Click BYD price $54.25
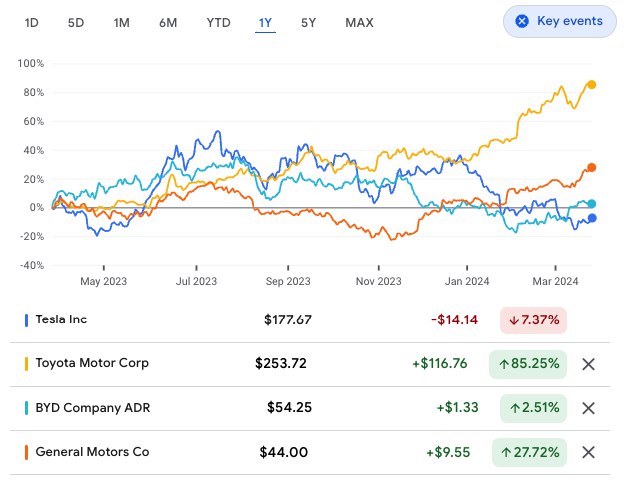 pyautogui.click(x=289, y=408)
